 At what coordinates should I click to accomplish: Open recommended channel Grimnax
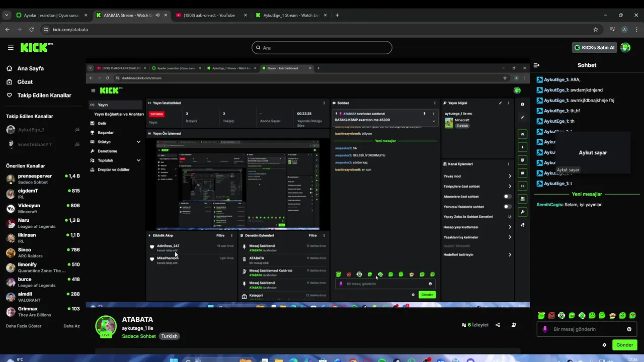(43, 311)
